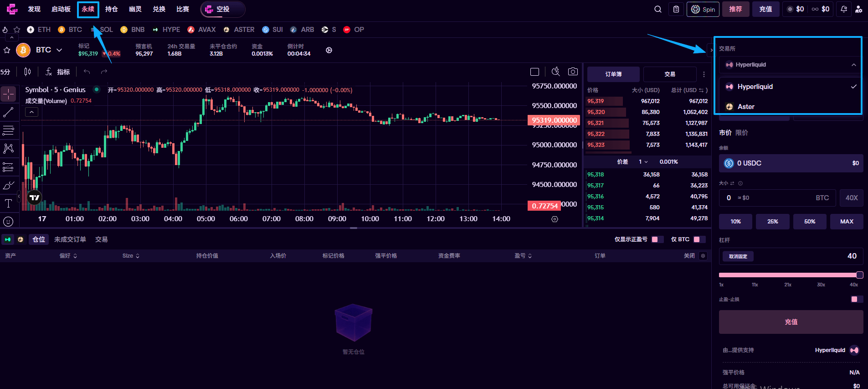Image resolution: width=868 pixels, height=389 pixels.
Task: Click the MAX size button
Action: (x=847, y=222)
